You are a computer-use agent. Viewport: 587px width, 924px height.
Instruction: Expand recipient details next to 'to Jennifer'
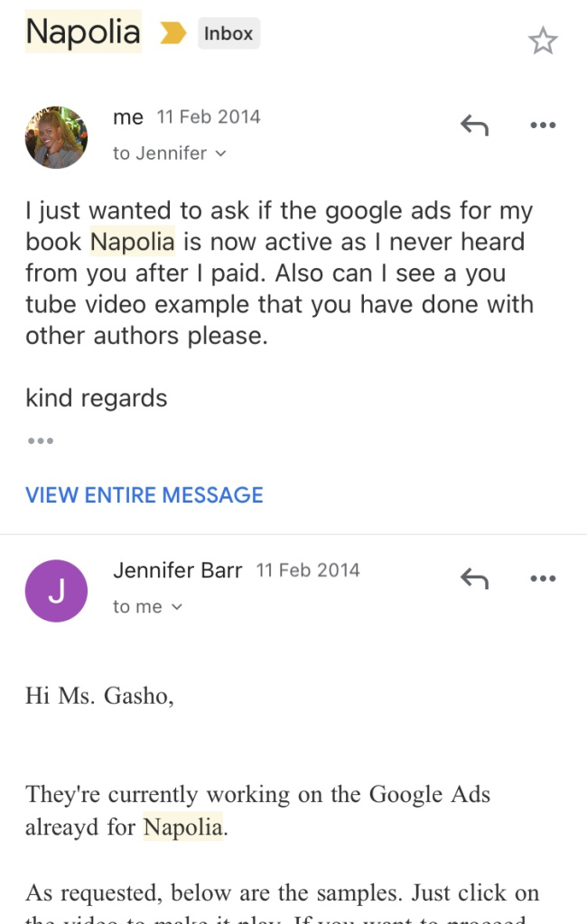coord(221,154)
